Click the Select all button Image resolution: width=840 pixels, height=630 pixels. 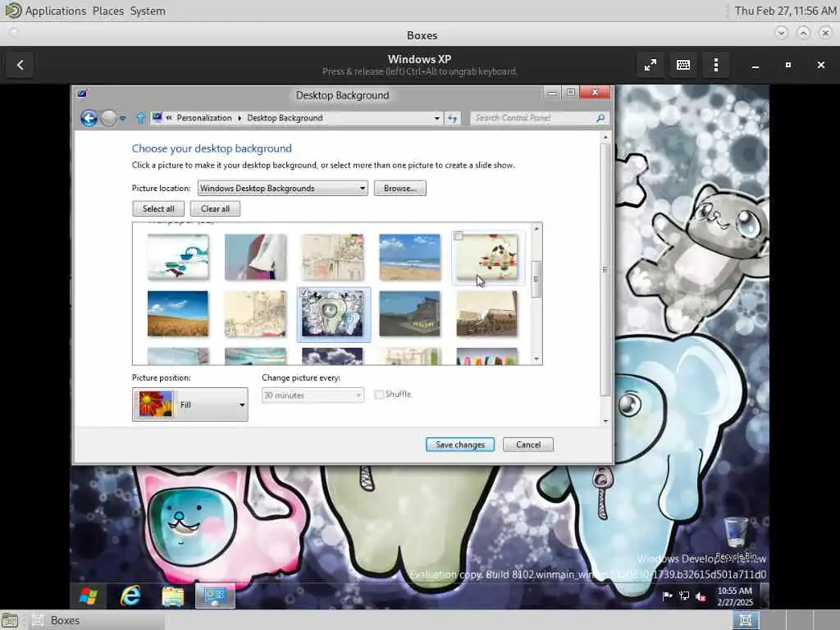pos(158,208)
